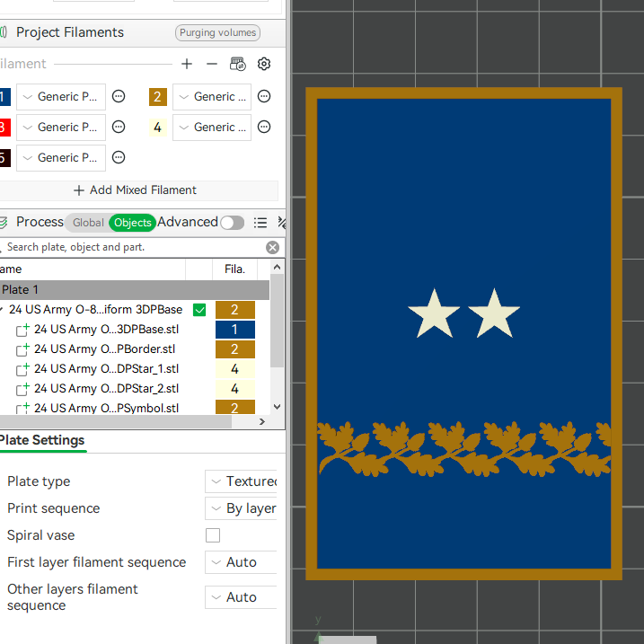644x644 pixels.
Task: Click the remove filament minus icon
Action: tap(211, 64)
